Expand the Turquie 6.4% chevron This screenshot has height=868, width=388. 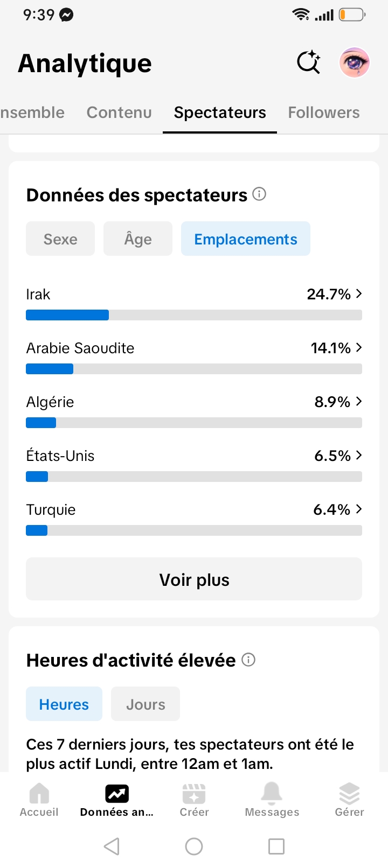coord(359,509)
